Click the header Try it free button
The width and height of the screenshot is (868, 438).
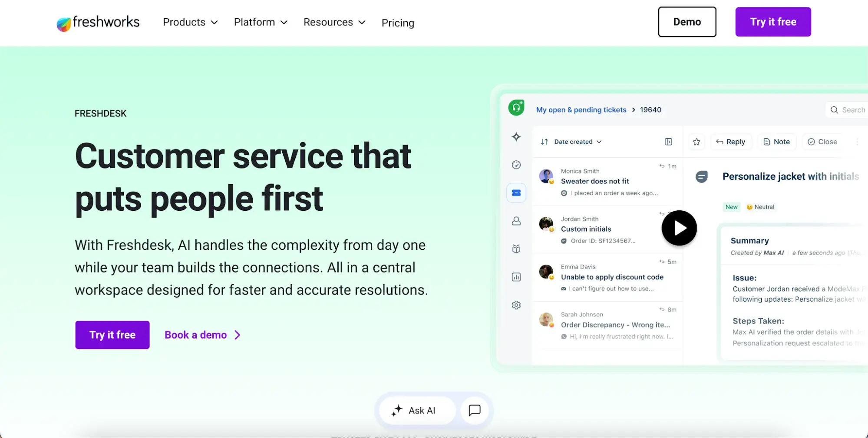click(773, 22)
